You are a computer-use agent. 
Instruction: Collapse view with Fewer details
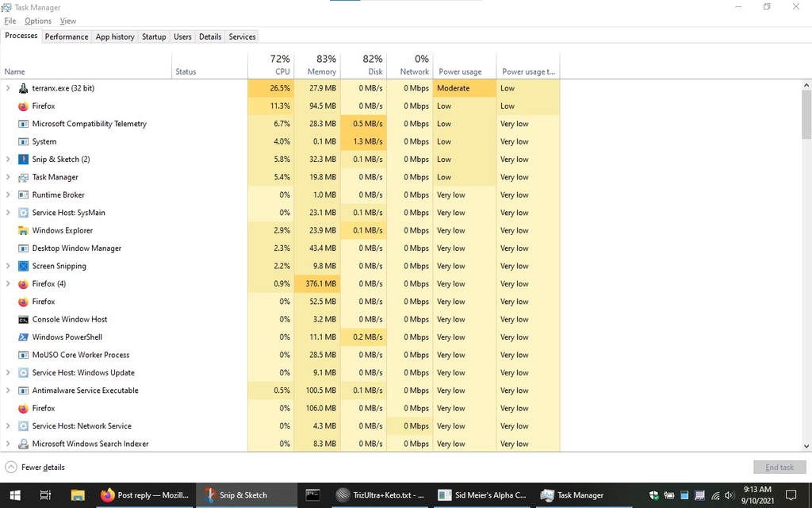tap(36, 468)
